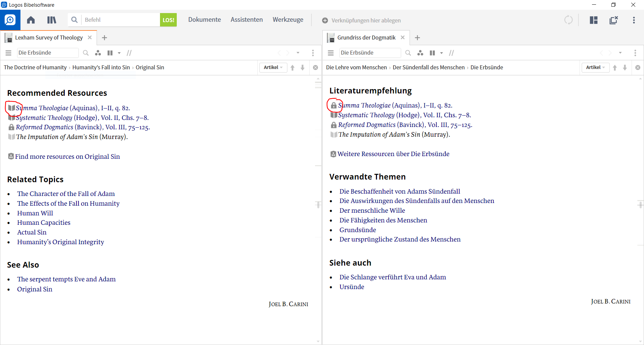Open parallel resources dropdown arrow in Lexham Survey panel
The width and height of the screenshot is (644, 345).
tap(119, 53)
